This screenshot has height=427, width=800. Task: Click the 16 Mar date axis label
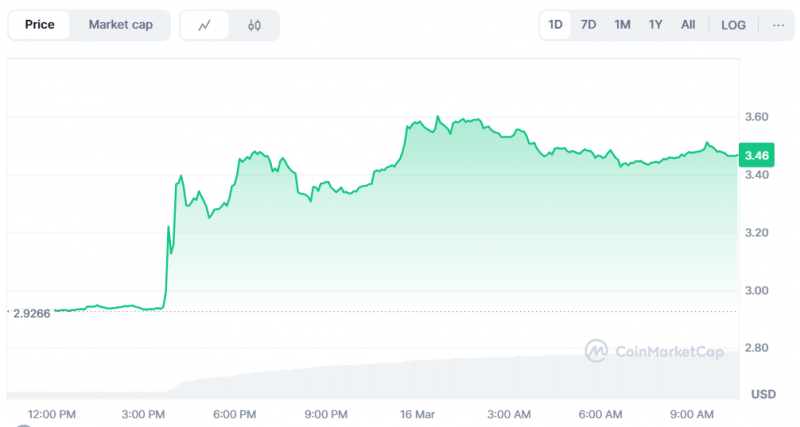click(x=417, y=414)
